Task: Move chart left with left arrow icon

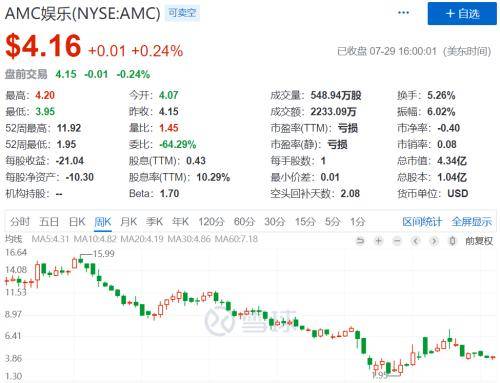Action: (415, 241)
